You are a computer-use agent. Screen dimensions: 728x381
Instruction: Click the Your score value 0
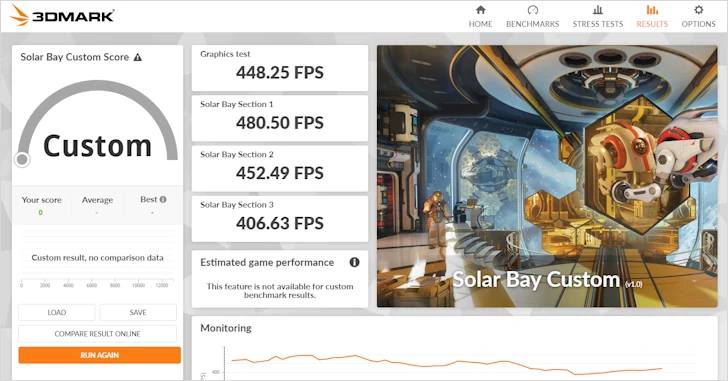coord(41,213)
